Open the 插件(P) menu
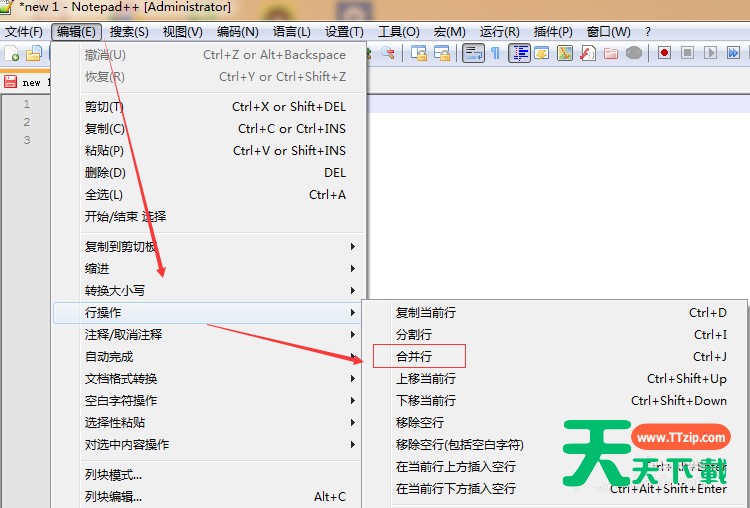 click(553, 32)
